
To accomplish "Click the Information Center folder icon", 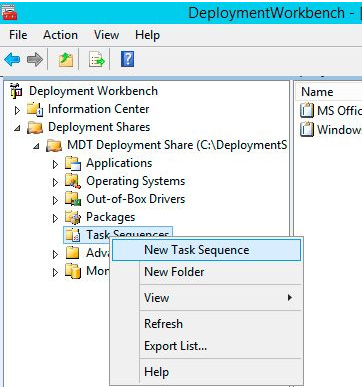I will tap(35, 109).
